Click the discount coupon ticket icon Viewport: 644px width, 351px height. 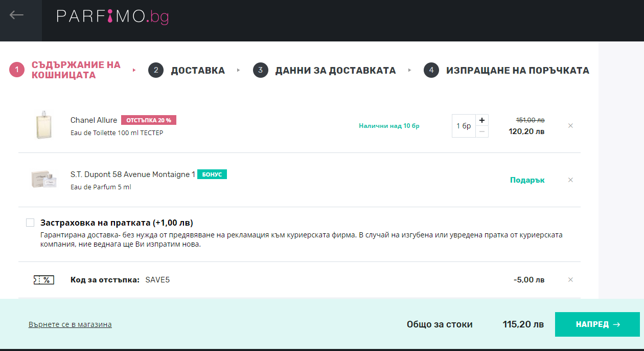(43, 280)
